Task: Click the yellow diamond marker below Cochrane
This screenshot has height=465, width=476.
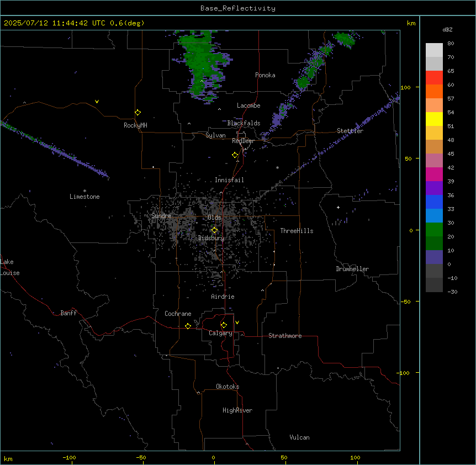Action: [188, 326]
